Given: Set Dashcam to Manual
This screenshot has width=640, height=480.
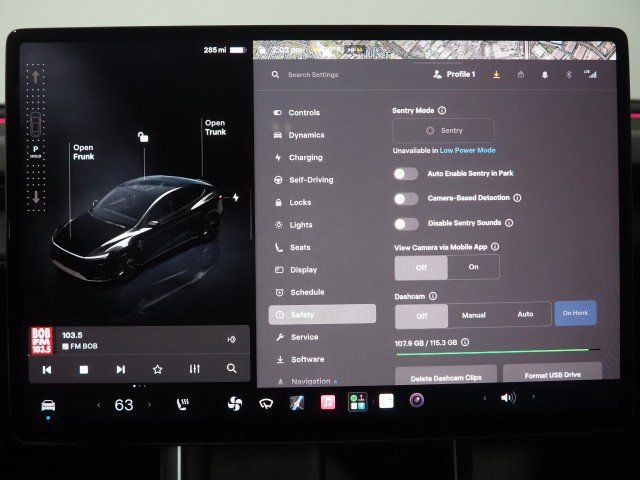Looking at the screenshot, I should point(474,315).
